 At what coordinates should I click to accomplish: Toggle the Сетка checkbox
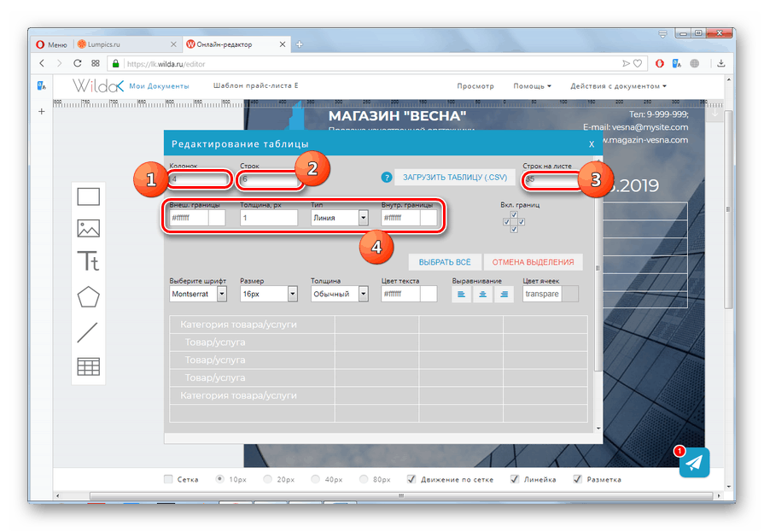coord(168,479)
